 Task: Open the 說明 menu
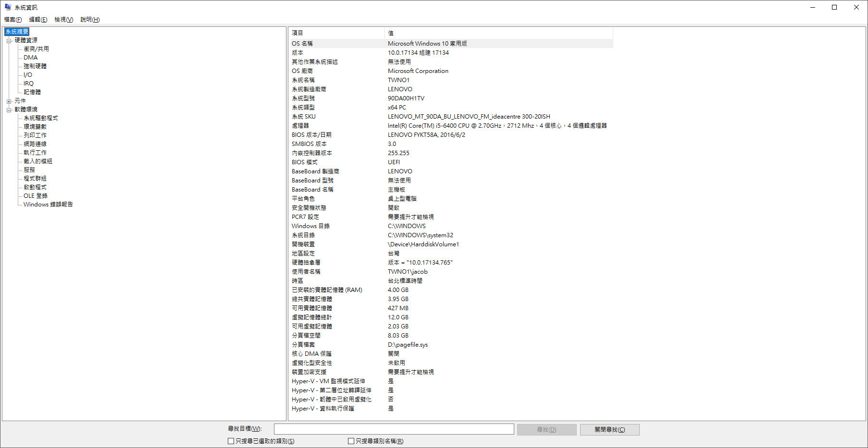pos(90,20)
